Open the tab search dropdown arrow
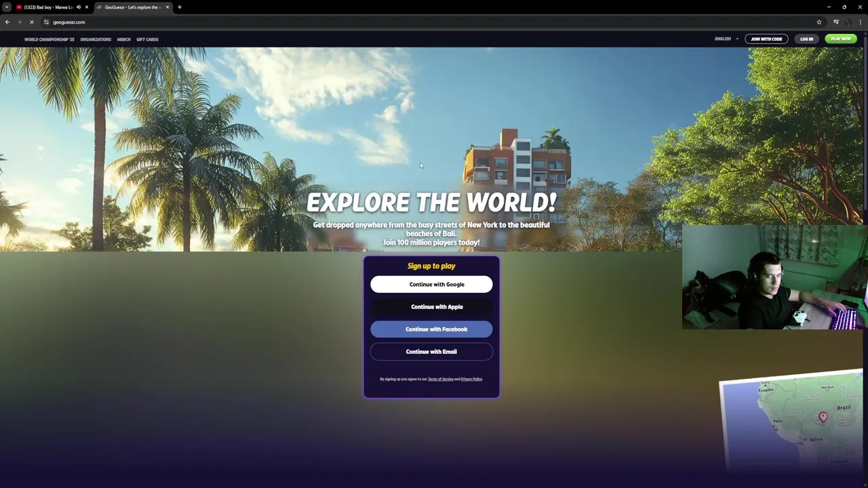868x488 pixels. [x=7, y=7]
